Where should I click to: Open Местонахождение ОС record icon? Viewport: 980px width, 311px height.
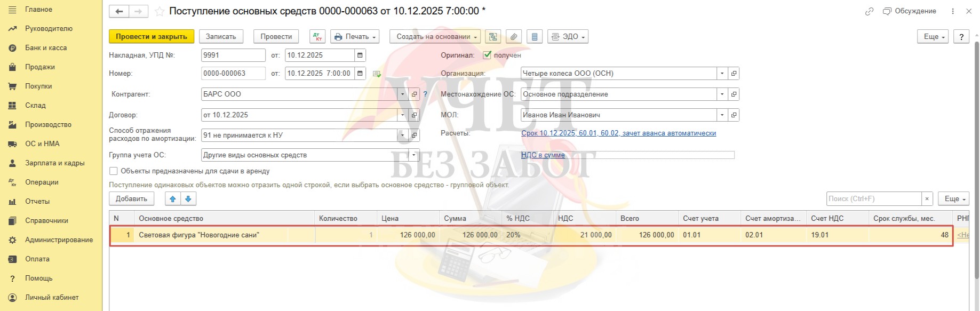734,94
